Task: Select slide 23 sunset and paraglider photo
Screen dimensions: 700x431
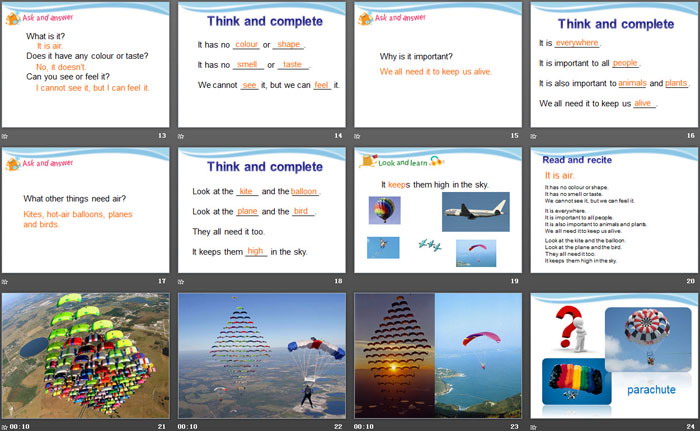Action: (438, 356)
